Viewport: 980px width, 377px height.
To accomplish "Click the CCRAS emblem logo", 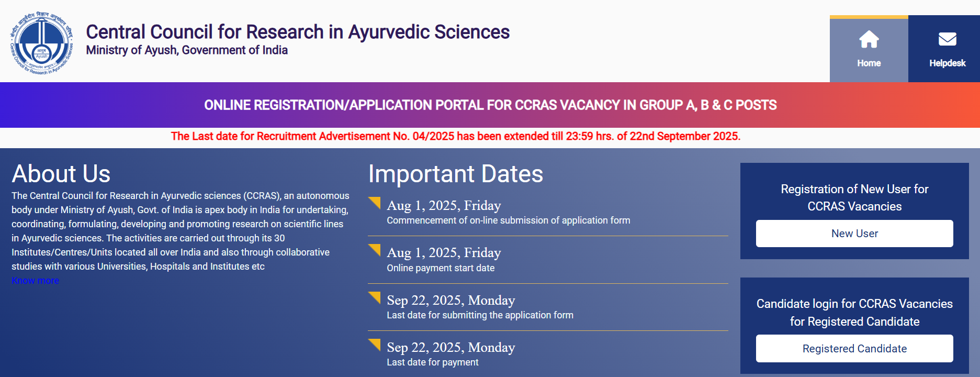I will click(41, 42).
